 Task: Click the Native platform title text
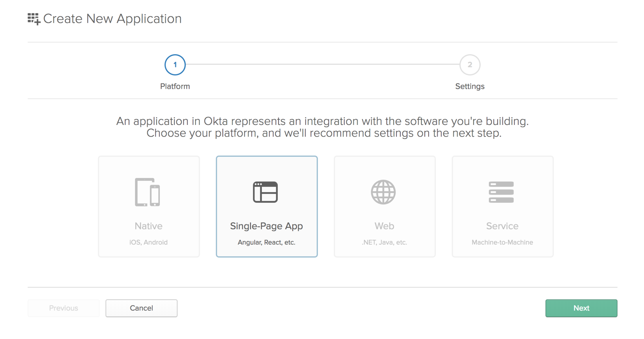(x=149, y=226)
